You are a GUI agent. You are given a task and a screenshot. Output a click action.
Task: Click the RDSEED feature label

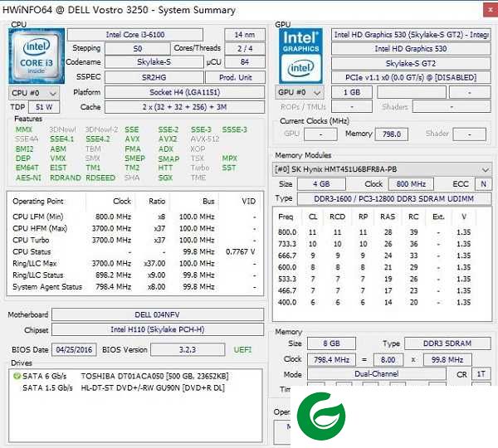click(100, 178)
